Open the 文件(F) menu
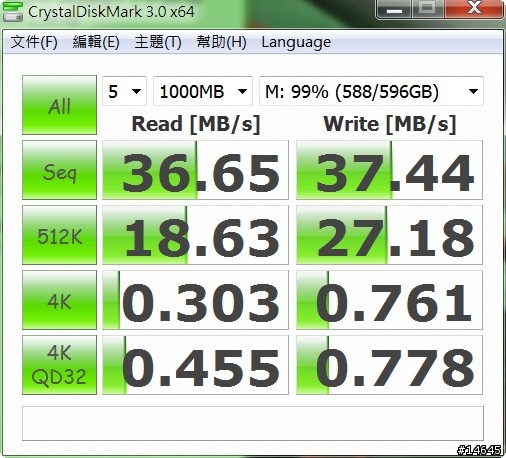The height and width of the screenshot is (458, 506). pyautogui.click(x=34, y=42)
